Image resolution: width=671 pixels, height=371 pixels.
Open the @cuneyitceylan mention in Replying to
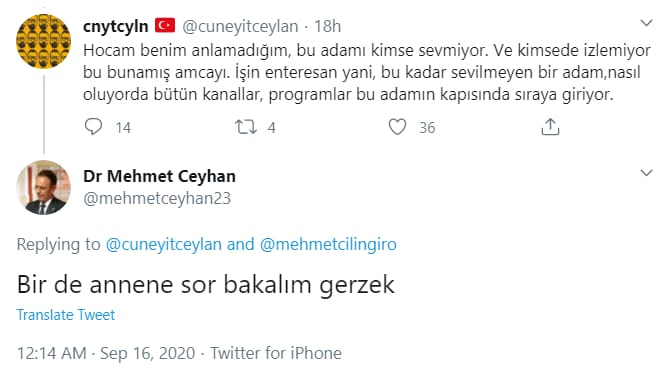click(x=163, y=244)
